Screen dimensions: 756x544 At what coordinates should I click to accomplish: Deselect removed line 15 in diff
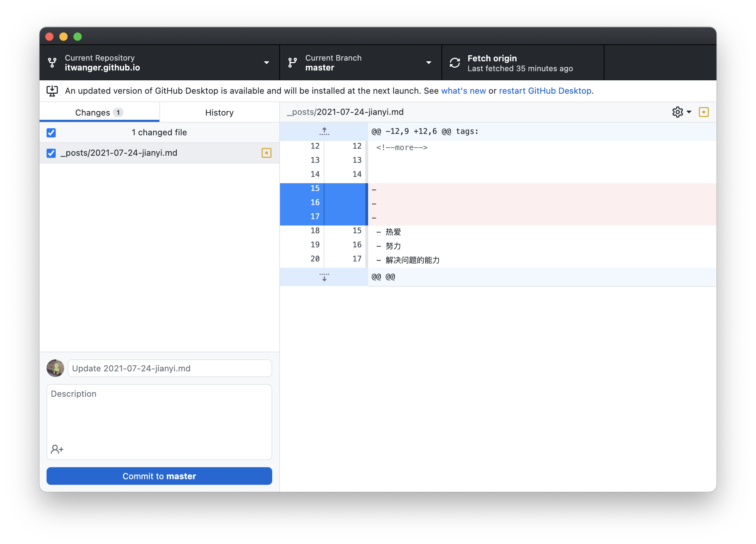click(315, 188)
